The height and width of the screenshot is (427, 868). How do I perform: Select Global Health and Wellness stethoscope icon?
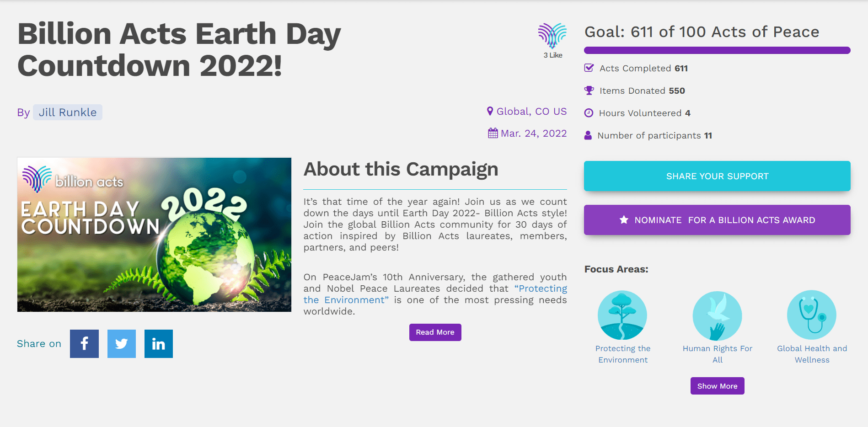pyautogui.click(x=811, y=315)
